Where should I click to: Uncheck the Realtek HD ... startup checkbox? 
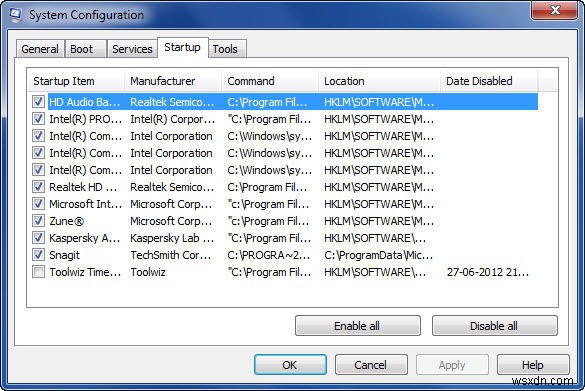click(38, 187)
